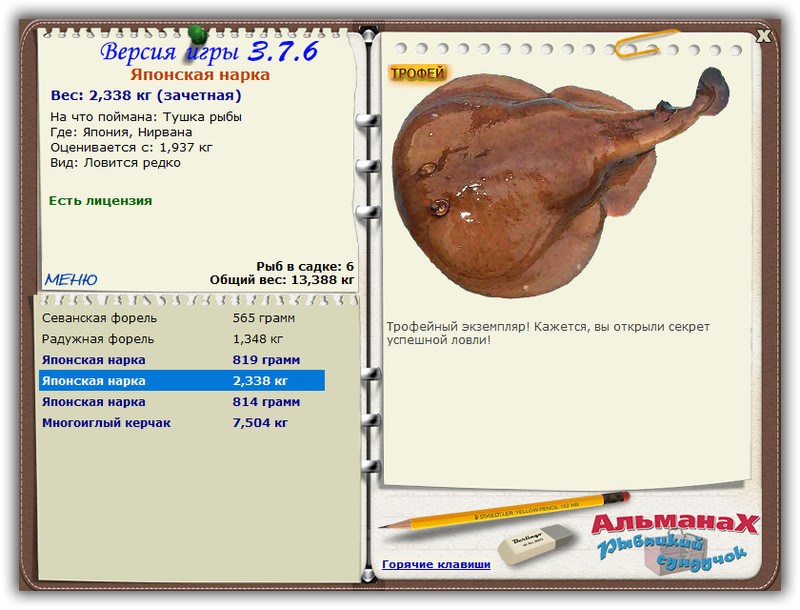Select Радужная форель 1,348 кг entry

tap(182, 339)
